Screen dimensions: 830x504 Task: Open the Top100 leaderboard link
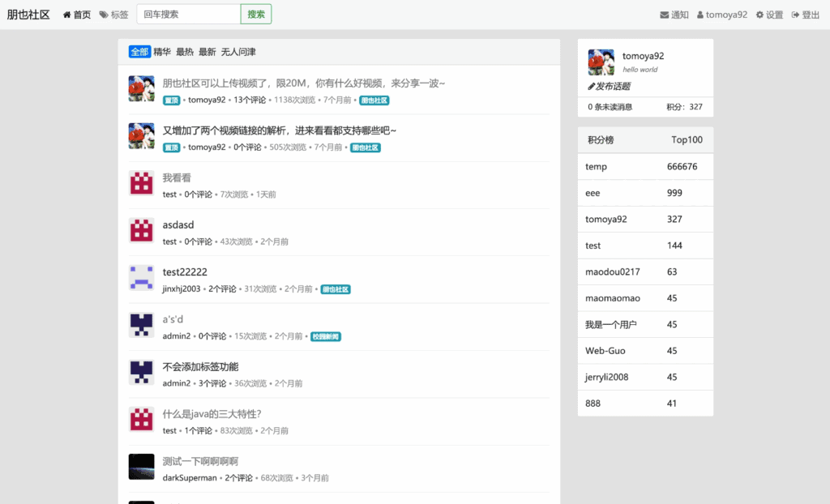click(x=687, y=139)
